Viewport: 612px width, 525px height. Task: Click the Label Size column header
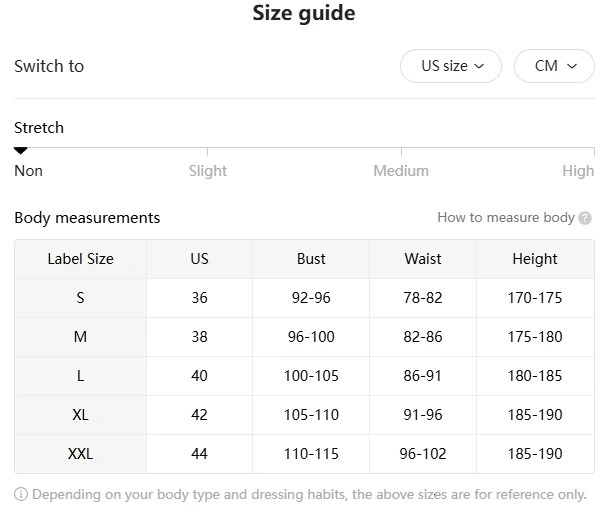point(80,259)
